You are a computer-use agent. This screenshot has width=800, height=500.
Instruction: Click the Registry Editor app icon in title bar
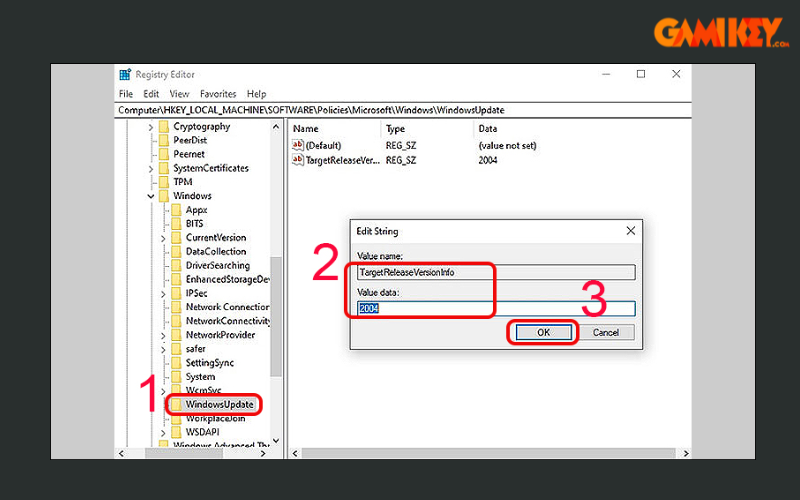[x=125, y=74]
